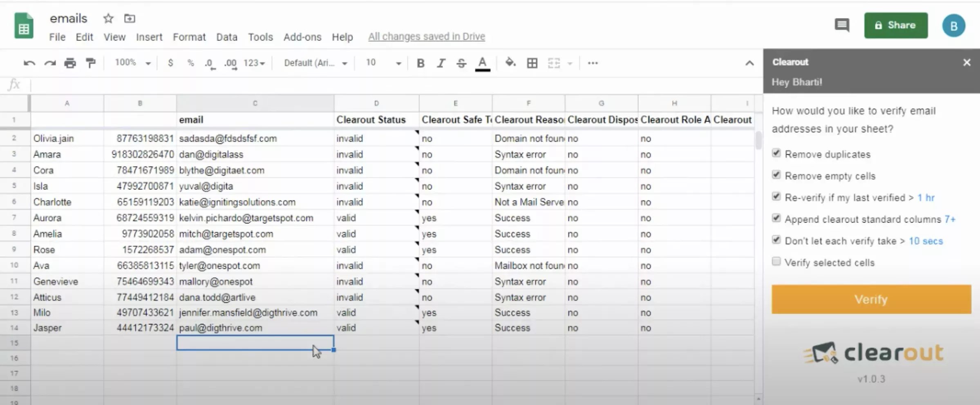Toggle Append clearout standard columns checkbox
The height and width of the screenshot is (405, 980).
click(x=776, y=218)
